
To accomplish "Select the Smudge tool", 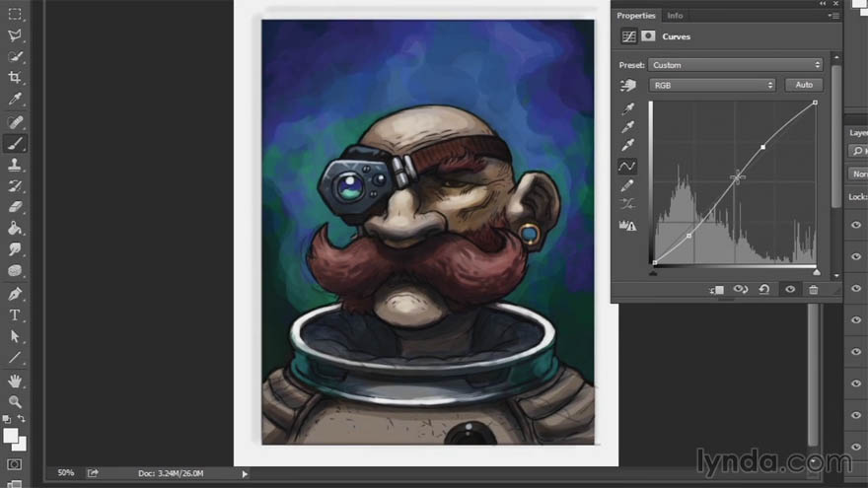I will (x=15, y=249).
